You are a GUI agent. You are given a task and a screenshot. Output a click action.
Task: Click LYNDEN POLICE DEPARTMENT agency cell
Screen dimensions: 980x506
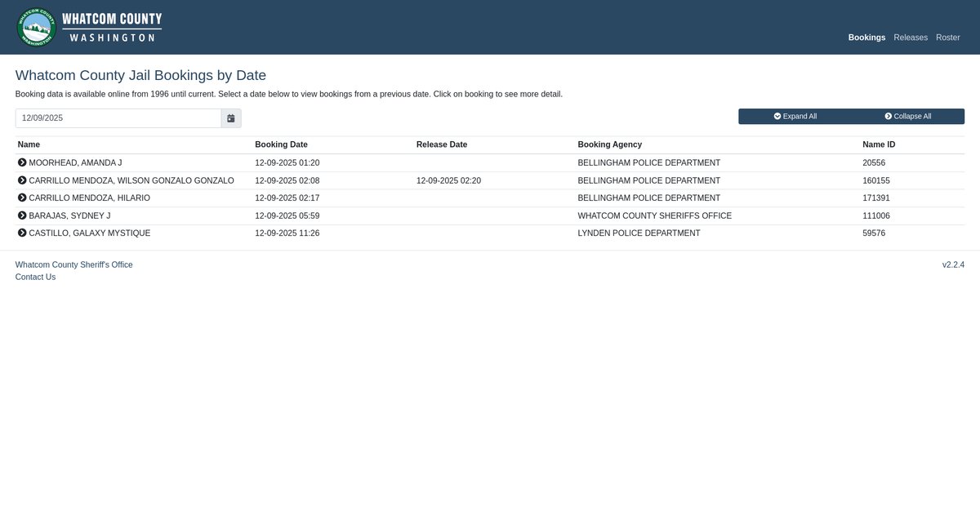pos(639,233)
